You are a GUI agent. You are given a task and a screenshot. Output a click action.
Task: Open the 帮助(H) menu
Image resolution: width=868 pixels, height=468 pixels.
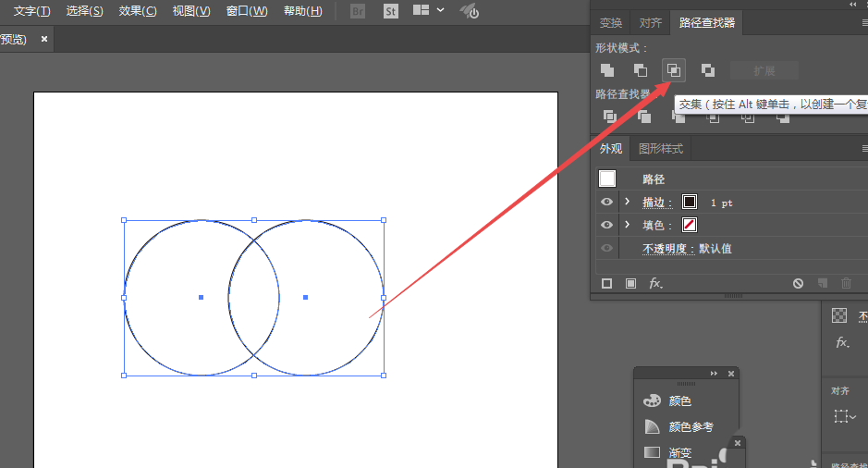[303, 11]
